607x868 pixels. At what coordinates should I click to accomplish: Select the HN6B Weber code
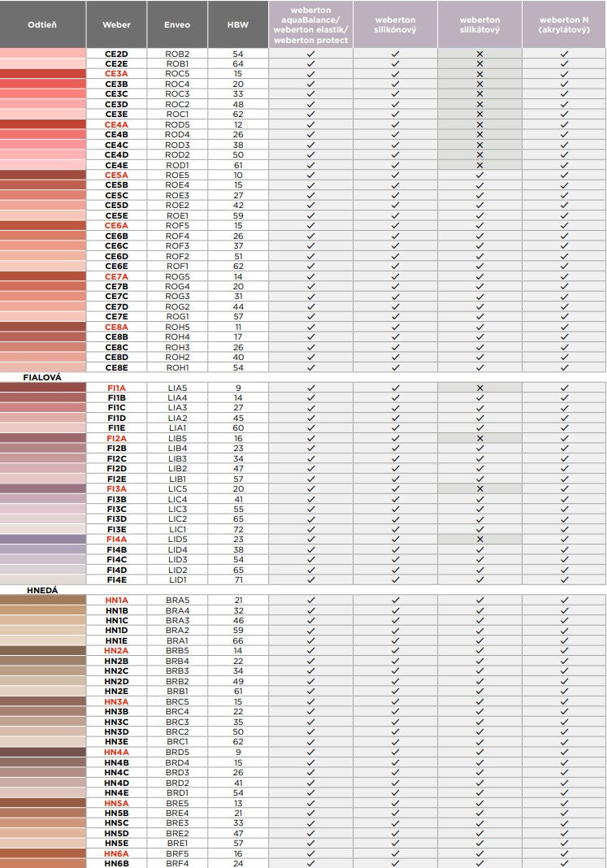(117, 864)
